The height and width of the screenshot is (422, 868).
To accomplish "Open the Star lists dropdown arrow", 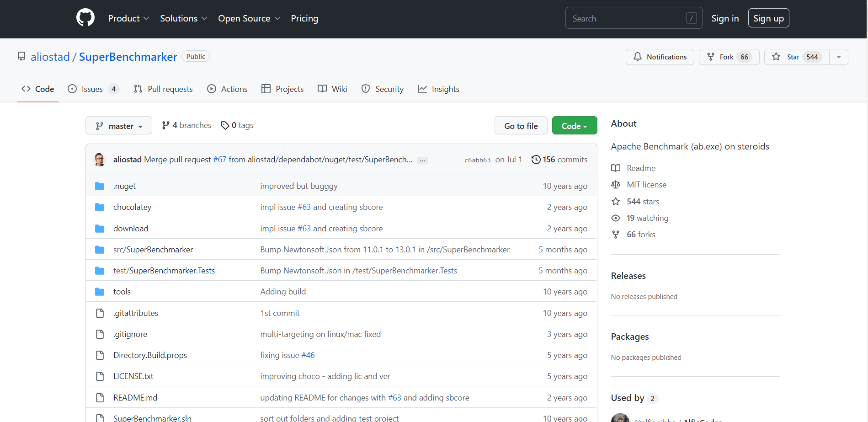I will point(839,57).
